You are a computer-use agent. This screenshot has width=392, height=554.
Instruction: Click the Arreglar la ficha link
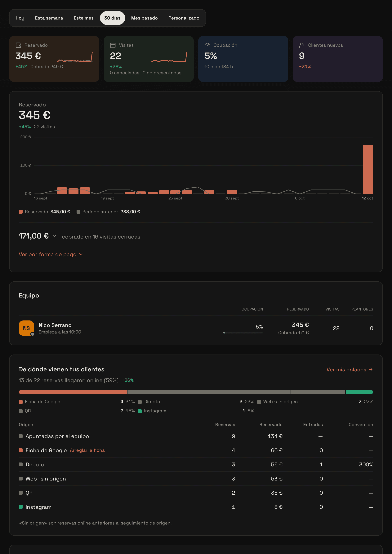pos(87,450)
